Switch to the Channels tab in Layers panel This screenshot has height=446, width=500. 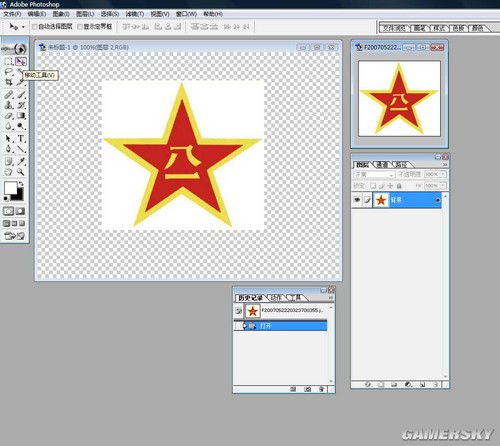click(x=382, y=165)
